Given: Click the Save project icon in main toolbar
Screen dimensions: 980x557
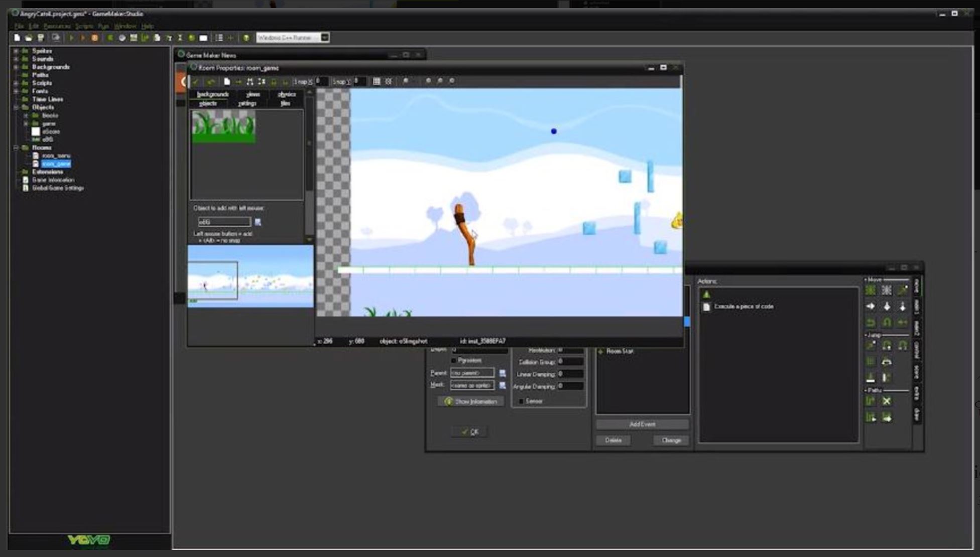Looking at the screenshot, I should point(41,38).
